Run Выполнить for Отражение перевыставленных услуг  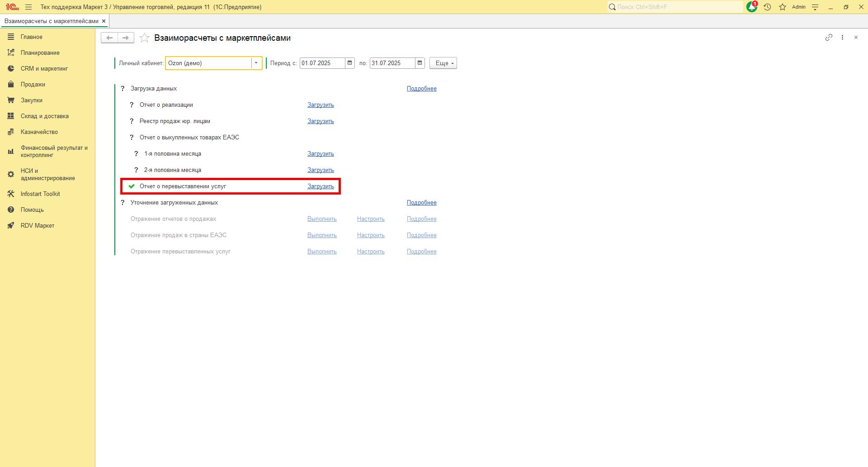pyautogui.click(x=322, y=251)
